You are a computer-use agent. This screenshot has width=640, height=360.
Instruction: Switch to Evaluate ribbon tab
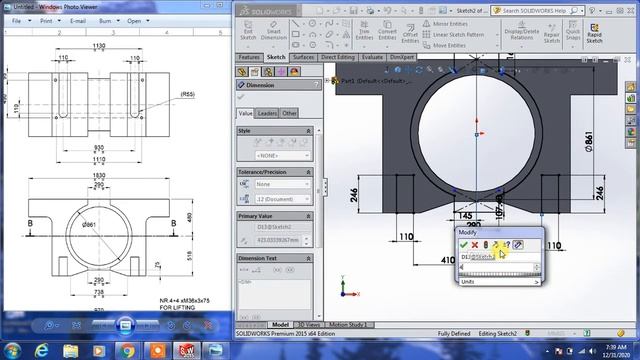point(372,57)
